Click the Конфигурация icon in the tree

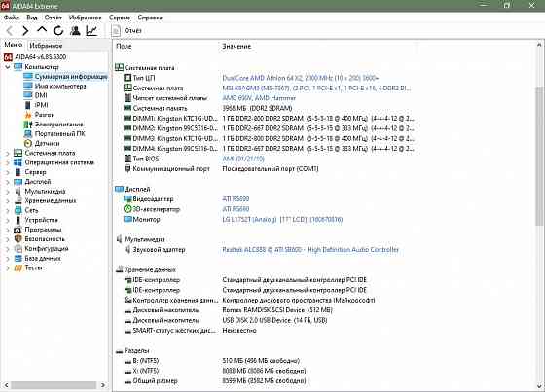click(18, 249)
